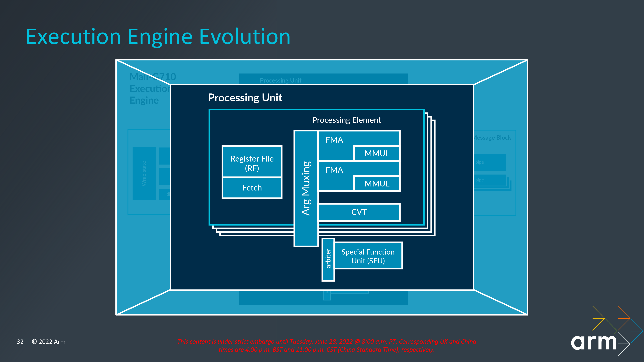Click the lower FMA label
The width and height of the screenshot is (644, 362).
coord(334,170)
